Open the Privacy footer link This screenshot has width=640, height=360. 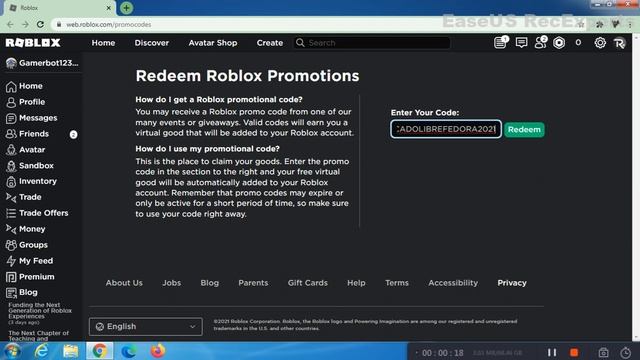512,283
